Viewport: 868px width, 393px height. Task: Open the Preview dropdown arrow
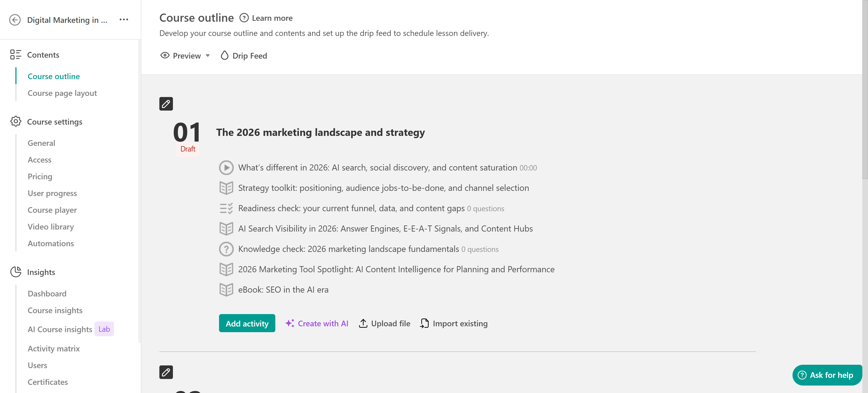[208, 56]
